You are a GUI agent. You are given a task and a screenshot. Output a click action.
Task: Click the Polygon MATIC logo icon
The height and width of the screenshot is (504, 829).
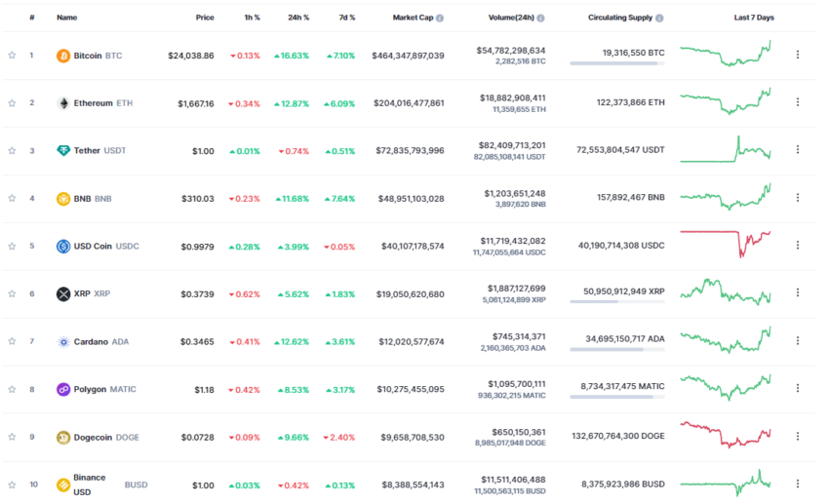coord(63,389)
